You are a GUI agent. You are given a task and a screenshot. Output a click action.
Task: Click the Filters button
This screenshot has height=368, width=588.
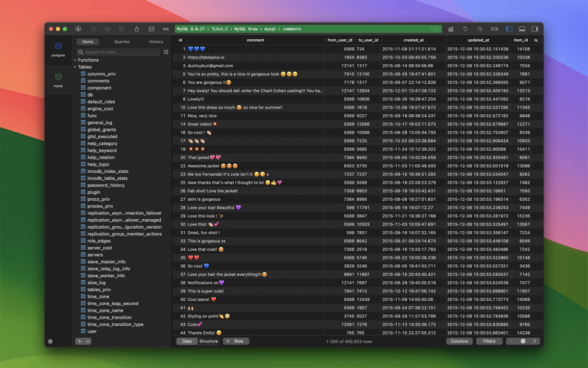tap(489, 341)
